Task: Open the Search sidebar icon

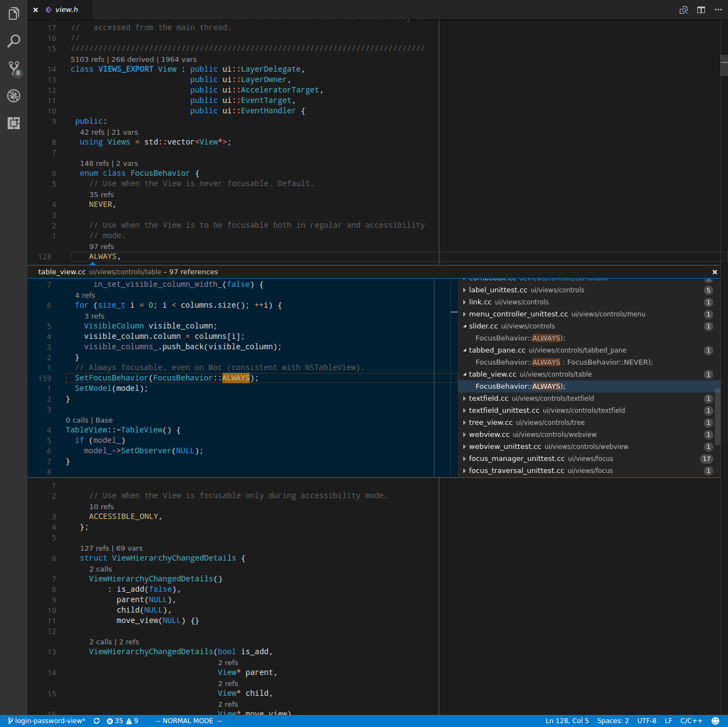Action: 14,41
